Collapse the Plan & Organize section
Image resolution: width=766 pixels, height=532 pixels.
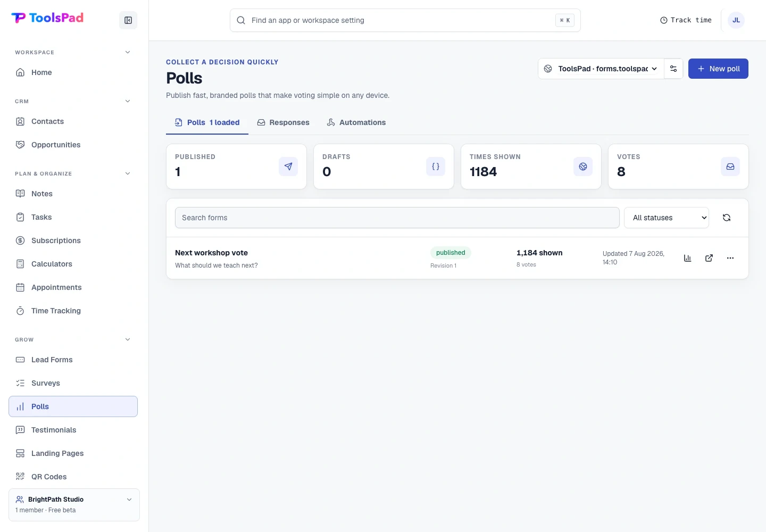(x=128, y=173)
